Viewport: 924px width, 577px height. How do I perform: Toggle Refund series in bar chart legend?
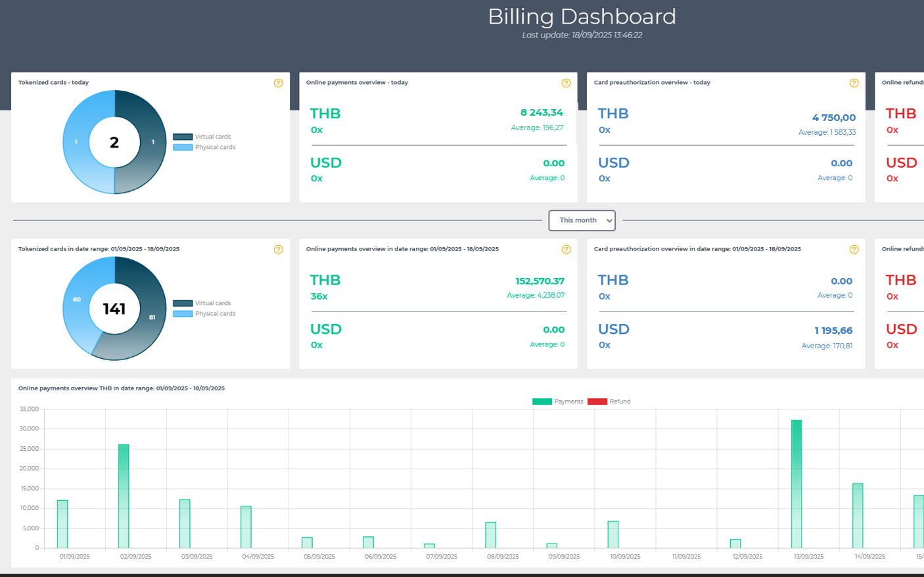pos(609,402)
